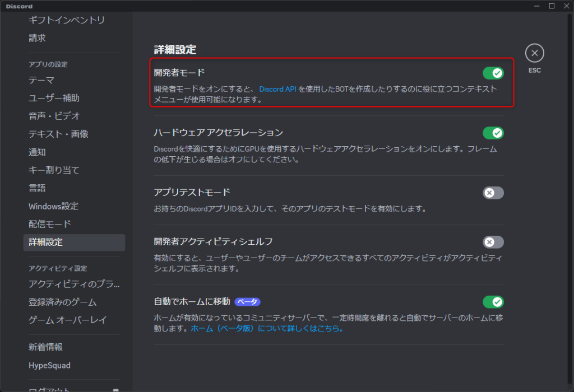Open ギフトインベントリ page
Screen dimensions: 574x392
click(67, 20)
